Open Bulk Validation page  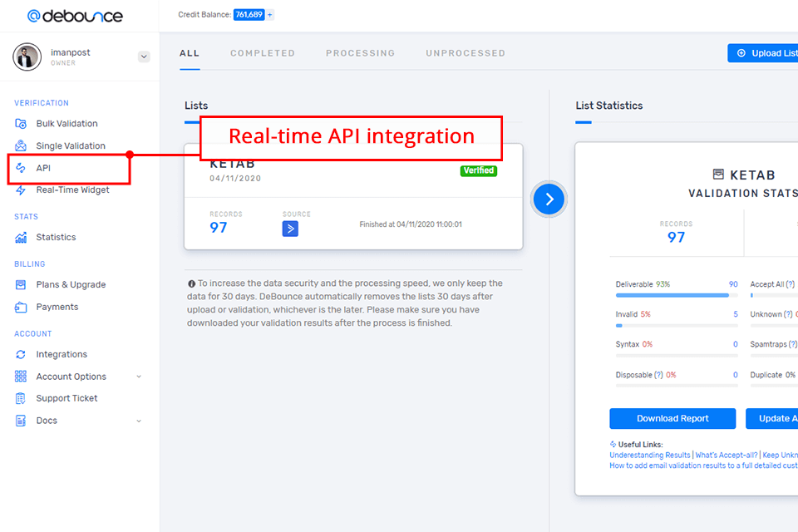(66, 124)
